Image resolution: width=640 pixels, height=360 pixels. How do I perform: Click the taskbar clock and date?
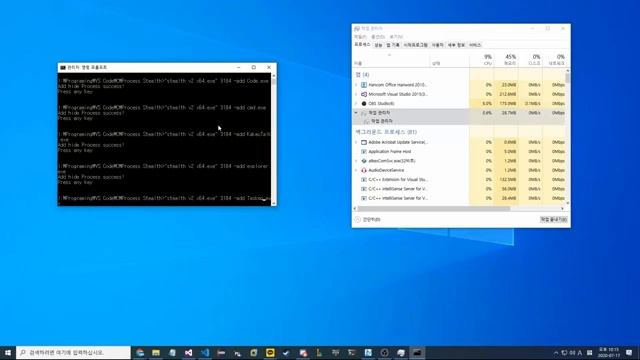pyautogui.click(x=608, y=353)
